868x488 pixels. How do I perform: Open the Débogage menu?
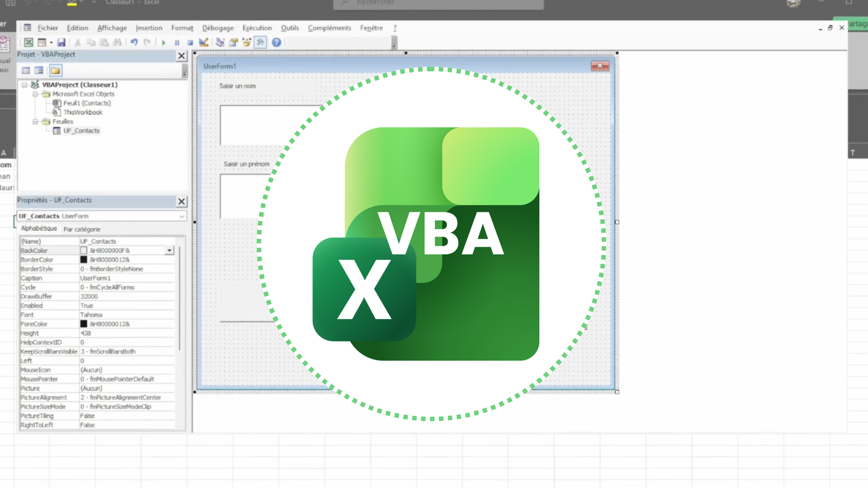coord(218,28)
